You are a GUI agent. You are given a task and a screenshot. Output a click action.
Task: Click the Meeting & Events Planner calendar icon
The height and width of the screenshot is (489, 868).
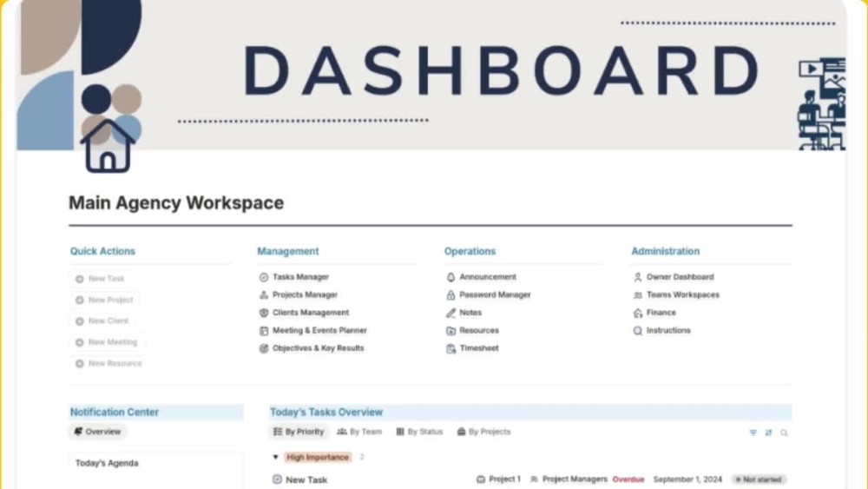pos(264,331)
